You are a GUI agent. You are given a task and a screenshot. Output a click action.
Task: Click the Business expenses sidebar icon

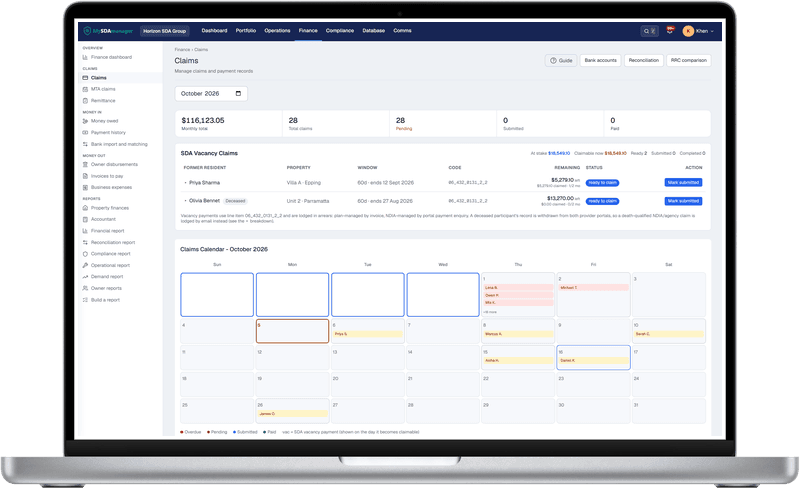(x=85, y=187)
